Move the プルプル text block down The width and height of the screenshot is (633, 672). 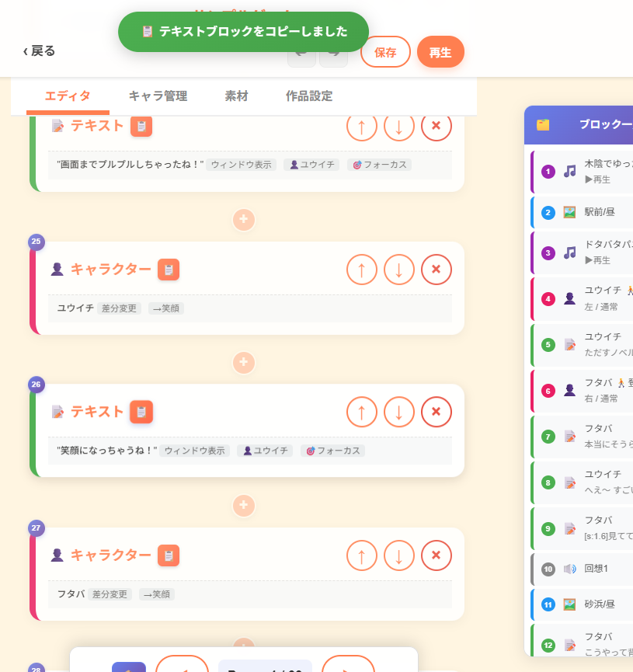[399, 126]
